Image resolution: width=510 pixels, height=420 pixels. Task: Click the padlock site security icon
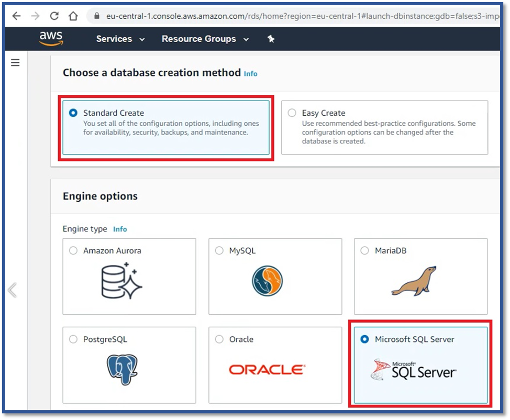point(96,16)
